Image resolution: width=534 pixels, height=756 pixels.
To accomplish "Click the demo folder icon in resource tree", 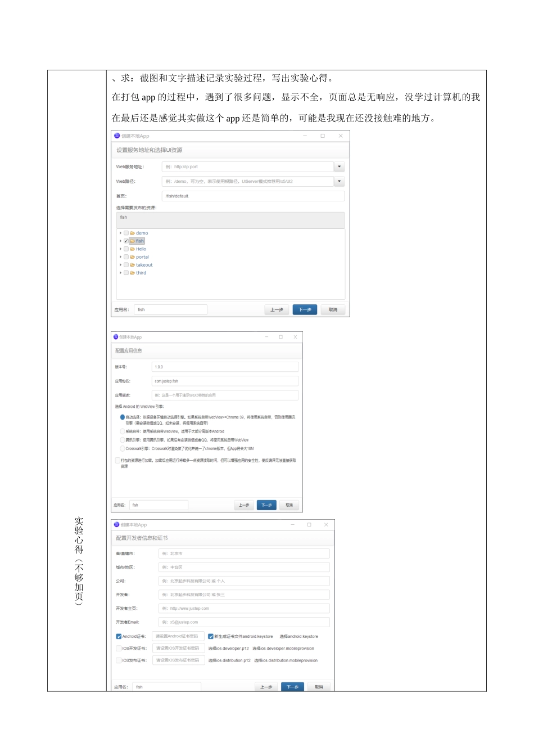I will [133, 233].
